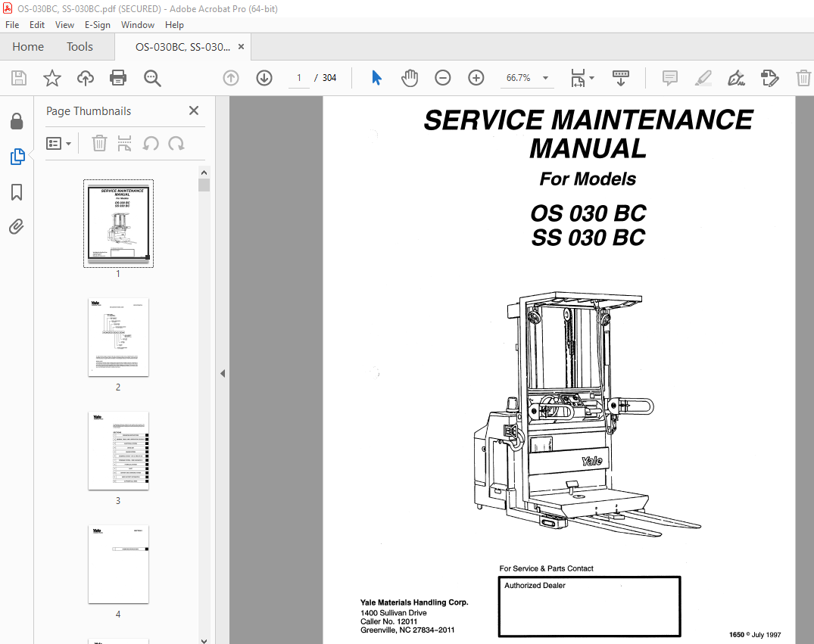The image size is (814, 644).
Task: Open the E-Sign menu
Action: pos(98,25)
